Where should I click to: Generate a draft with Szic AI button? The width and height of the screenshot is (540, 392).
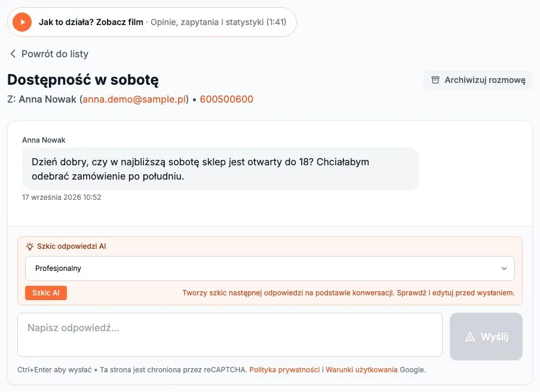[46, 293]
